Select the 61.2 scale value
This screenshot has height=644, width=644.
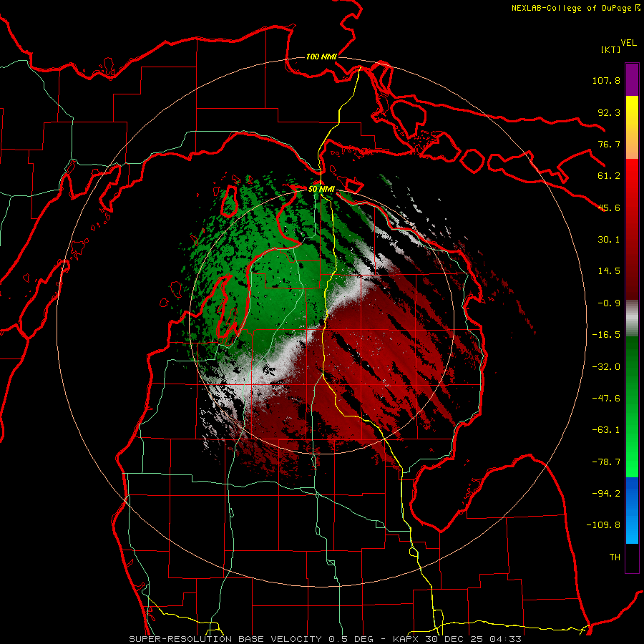click(609, 176)
